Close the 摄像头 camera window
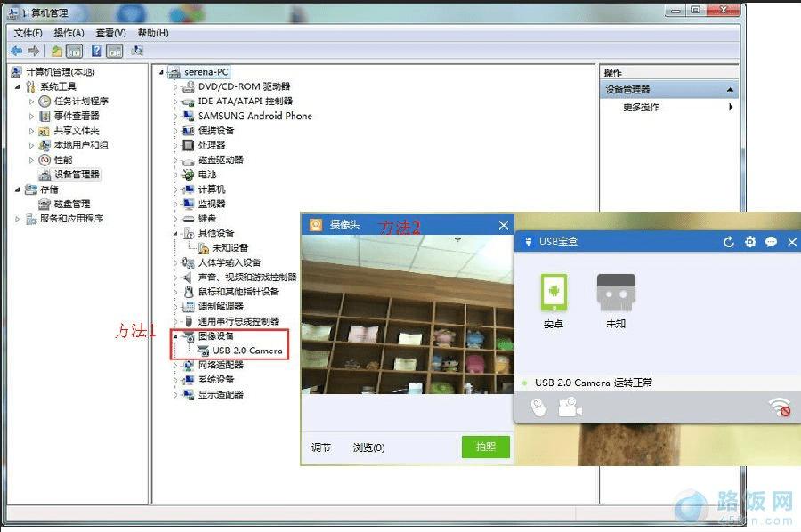This screenshot has height=532, width=801. [x=503, y=225]
